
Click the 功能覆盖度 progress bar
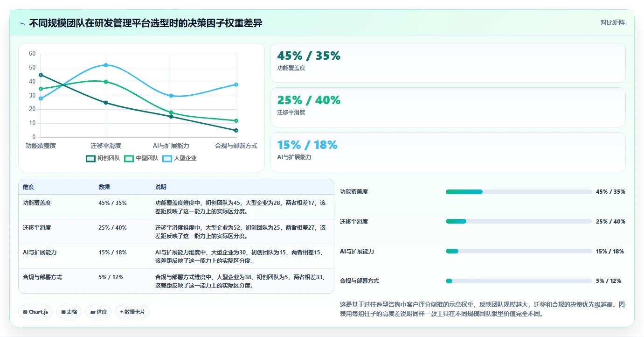(519, 192)
